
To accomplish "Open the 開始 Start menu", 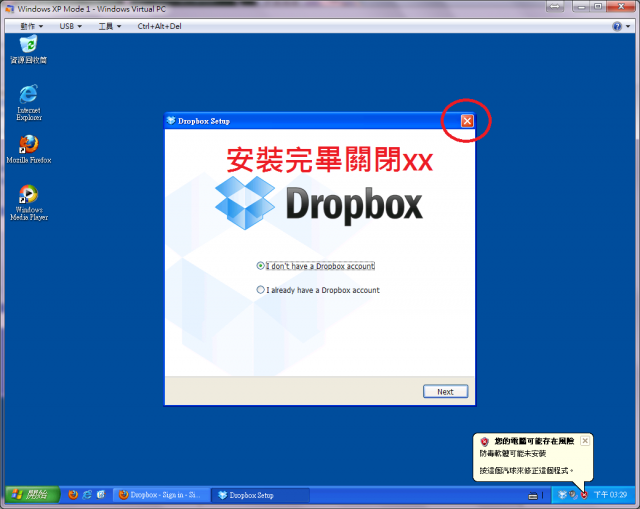I will (x=33, y=495).
